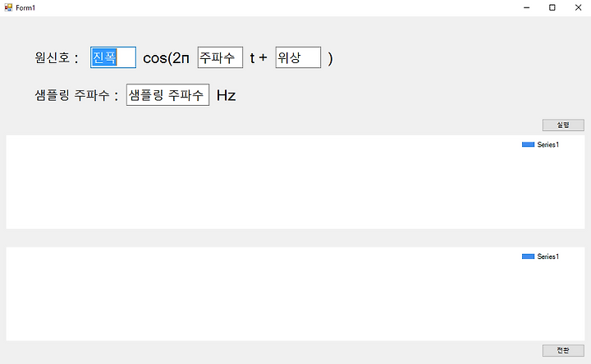Select the Series1 legend text in the upper chart
Viewport: 591px width, 364px height.
tap(548, 144)
